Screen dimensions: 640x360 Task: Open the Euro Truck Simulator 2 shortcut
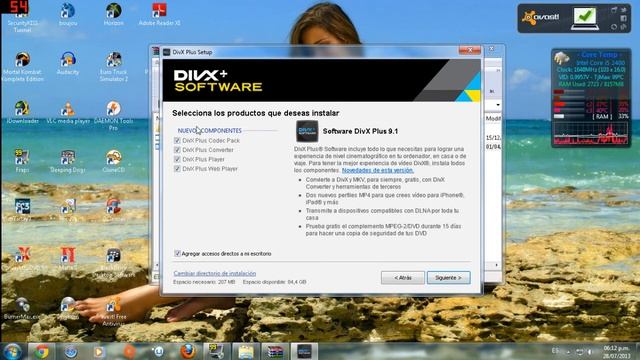(x=113, y=67)
